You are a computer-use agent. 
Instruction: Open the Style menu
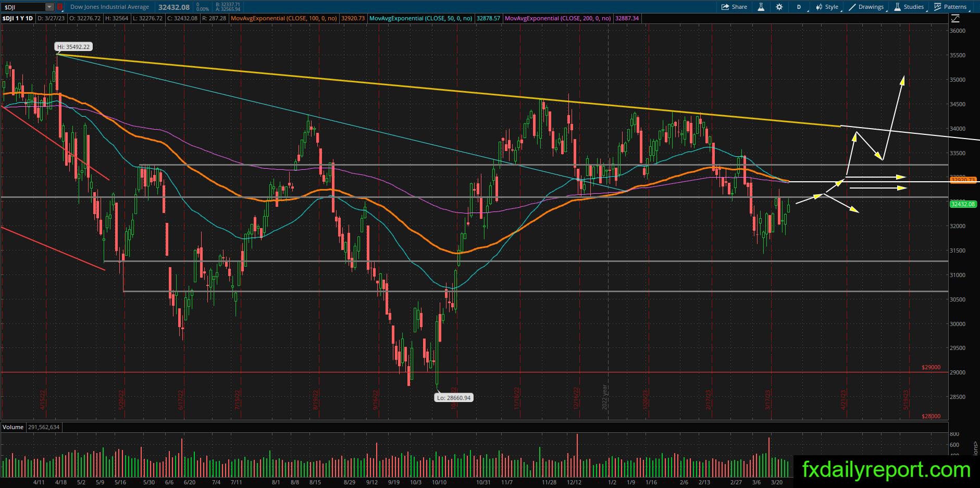(x=827, y=7)
